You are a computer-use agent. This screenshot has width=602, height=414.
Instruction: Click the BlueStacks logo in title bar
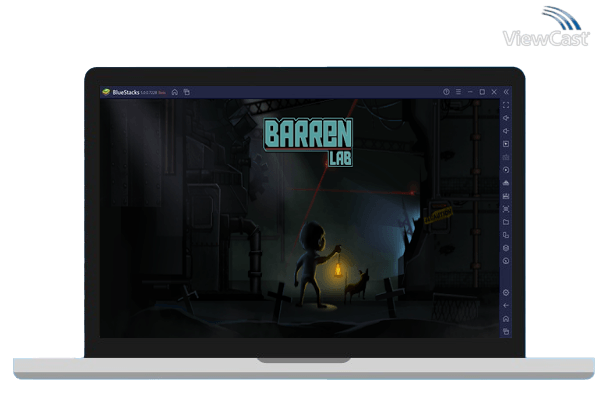click(x=106, y=92)
